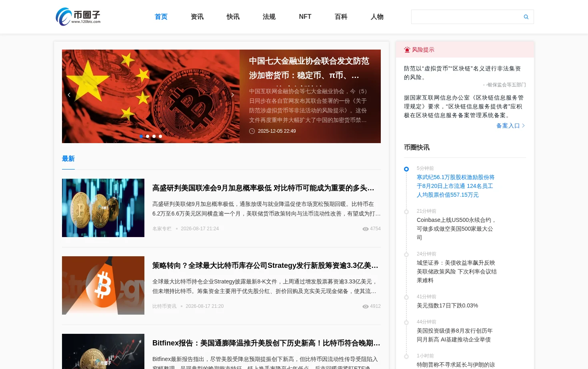The image size is (588, 369).
Task: Open the 资讯 navigation item
Action: point(197,17)
